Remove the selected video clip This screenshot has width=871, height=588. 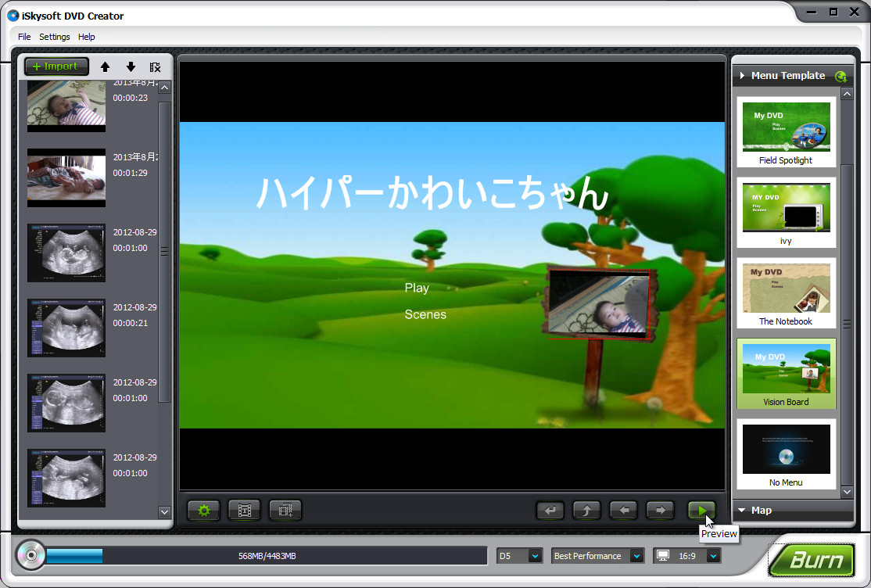coord(156,66)
